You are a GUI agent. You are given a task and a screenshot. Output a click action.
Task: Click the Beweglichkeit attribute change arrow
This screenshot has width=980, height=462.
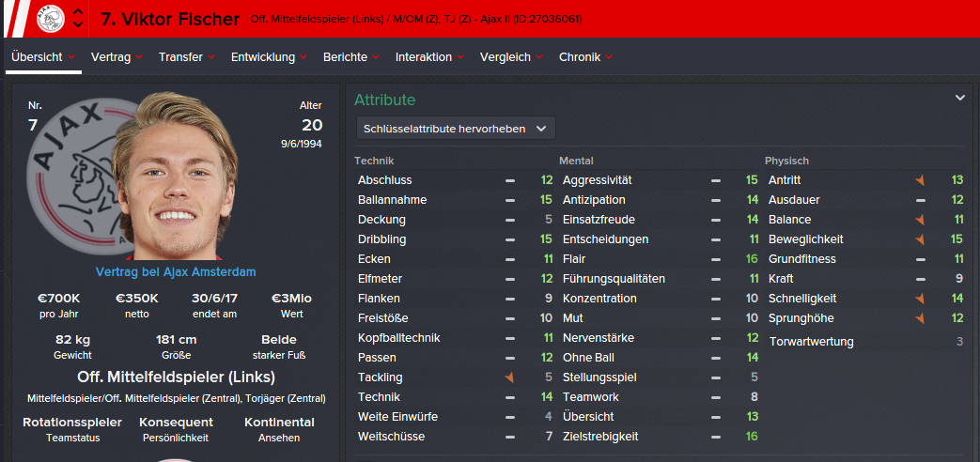point(920,239)
